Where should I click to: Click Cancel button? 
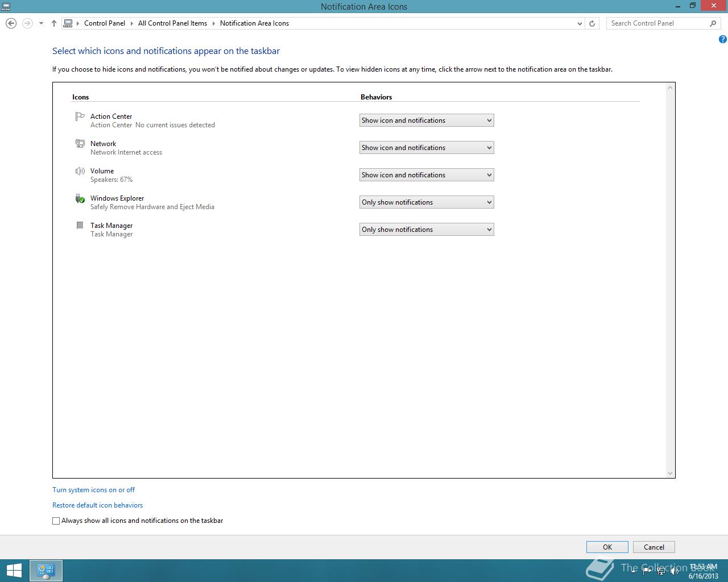click(654, 547)
